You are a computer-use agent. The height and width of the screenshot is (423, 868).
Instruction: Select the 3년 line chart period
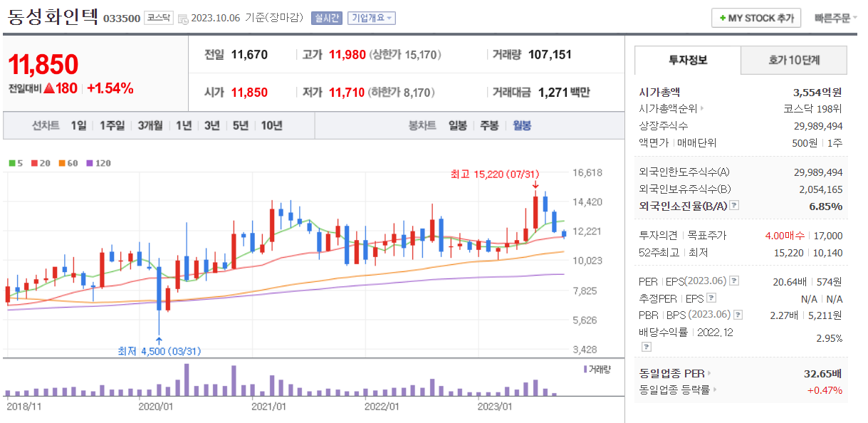coord(212,126)
